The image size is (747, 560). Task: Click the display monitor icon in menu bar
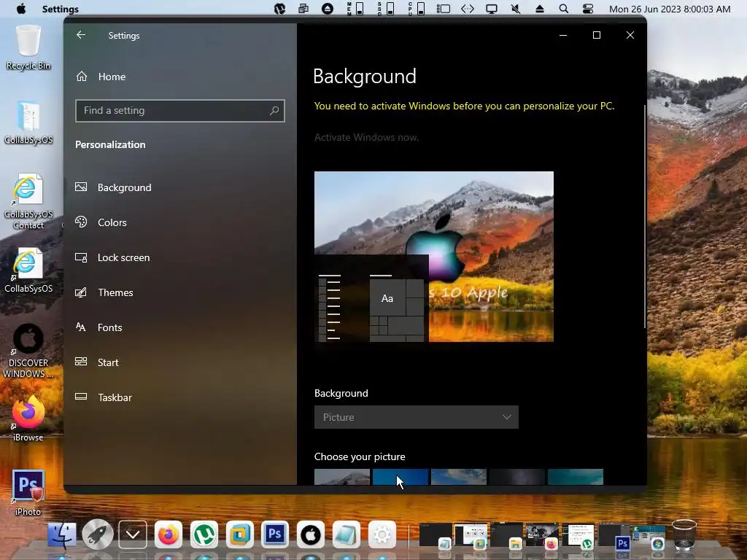[x=491, y=9]
